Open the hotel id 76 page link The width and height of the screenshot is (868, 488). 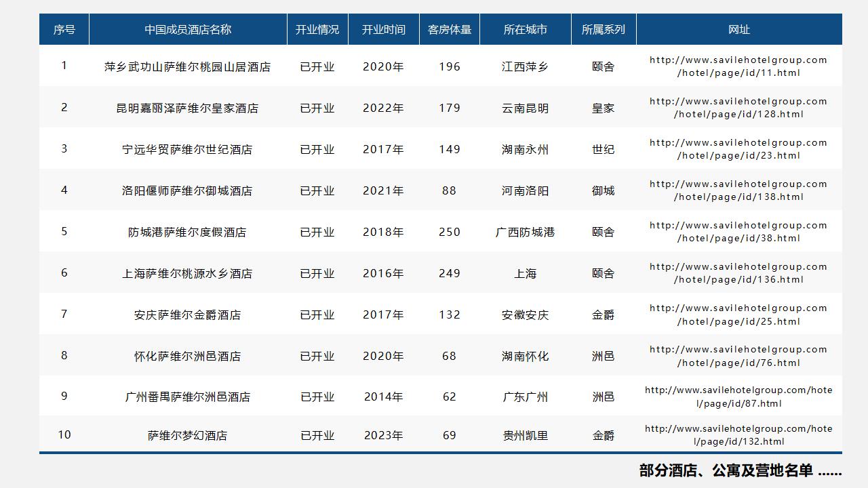738,356
